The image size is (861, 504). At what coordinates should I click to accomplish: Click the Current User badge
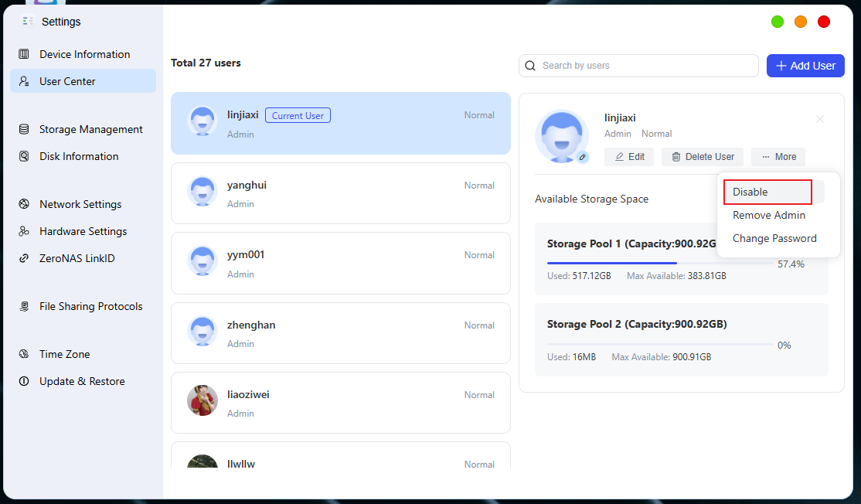298,116
